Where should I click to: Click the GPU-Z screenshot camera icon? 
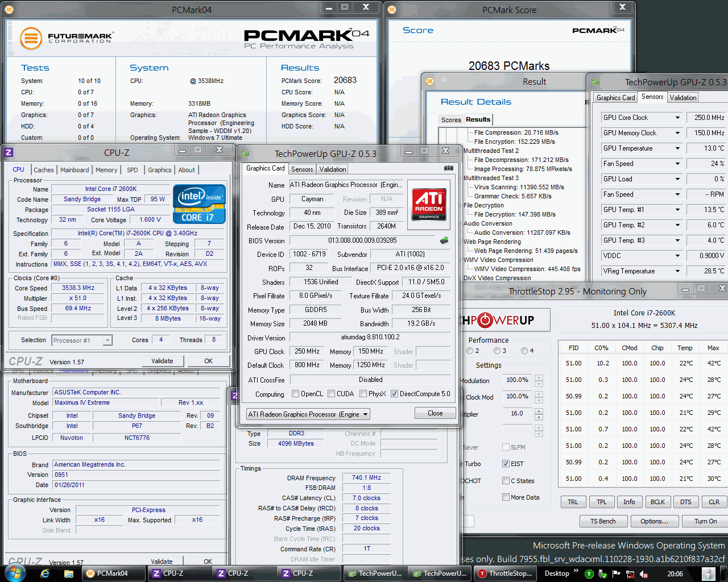[448, 168]
